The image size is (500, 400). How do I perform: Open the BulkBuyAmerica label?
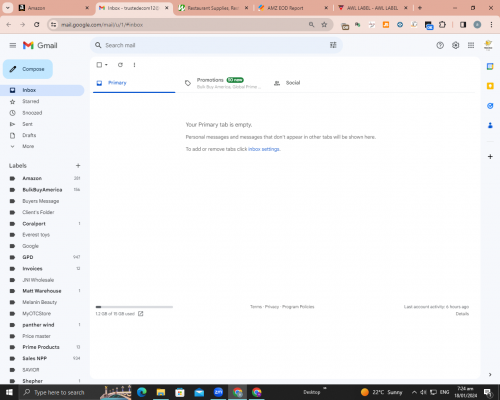pos(42,190)
